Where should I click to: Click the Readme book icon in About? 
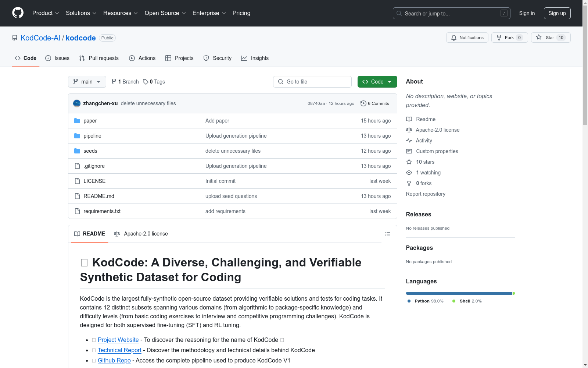click(x=409, y=119)
